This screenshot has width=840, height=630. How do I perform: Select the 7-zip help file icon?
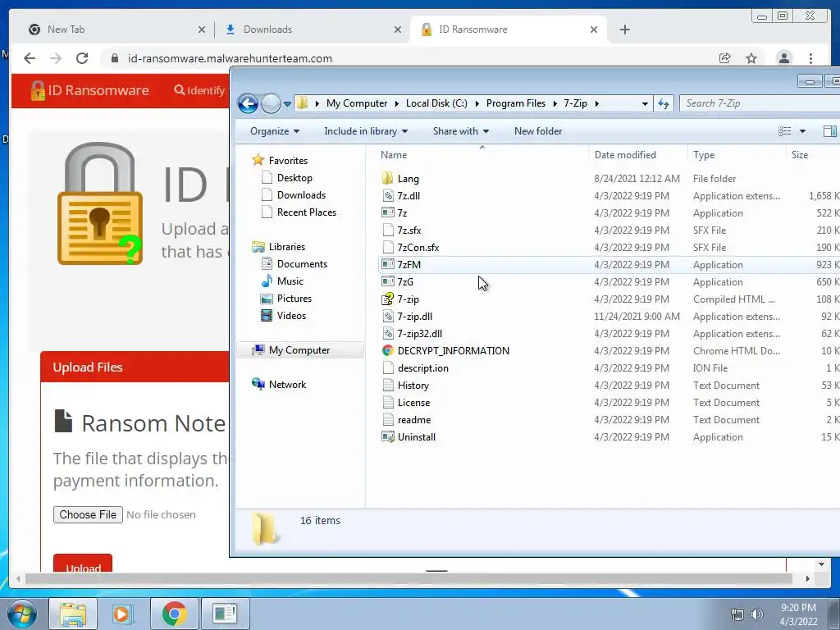point(388,299)
